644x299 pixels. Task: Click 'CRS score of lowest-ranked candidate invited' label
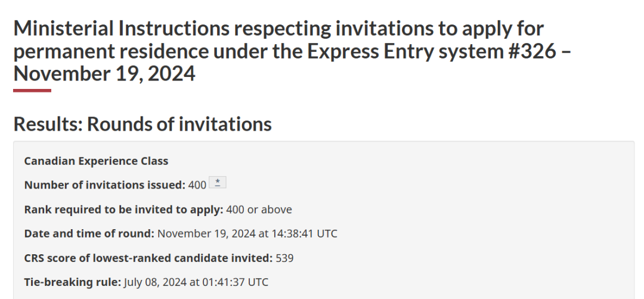click(148, 258)
